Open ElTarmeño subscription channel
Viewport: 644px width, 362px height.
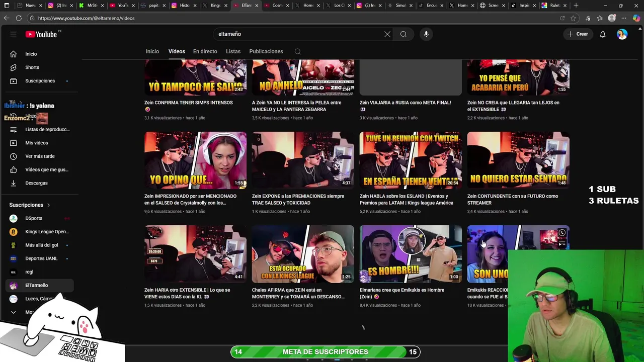point(40,286)
